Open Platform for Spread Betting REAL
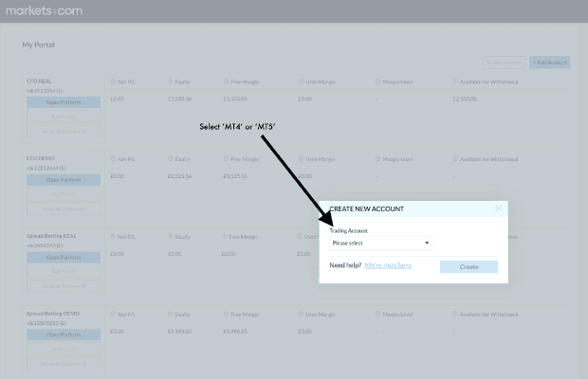This screenshot has height=379, width=588. pyautogui.click(x=64, y=258)
